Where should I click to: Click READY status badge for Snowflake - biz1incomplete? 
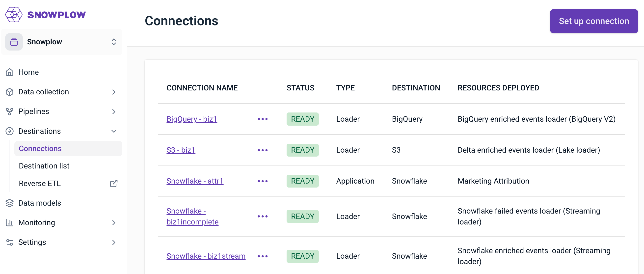coord(302,216)
